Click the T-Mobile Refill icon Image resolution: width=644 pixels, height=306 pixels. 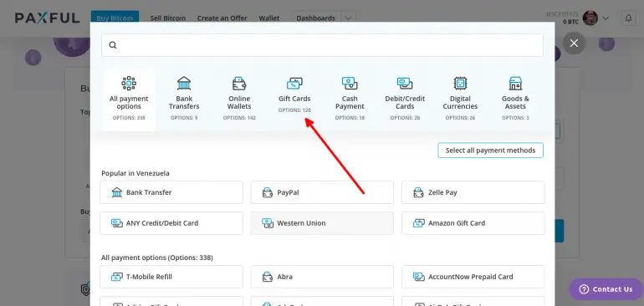point(116,277)
